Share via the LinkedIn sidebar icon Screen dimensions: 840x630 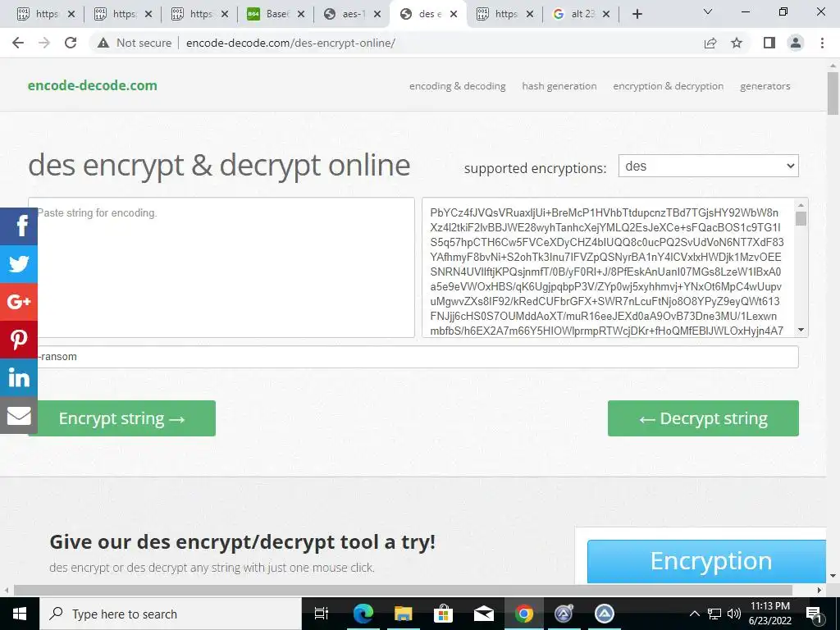pos(19,377)
